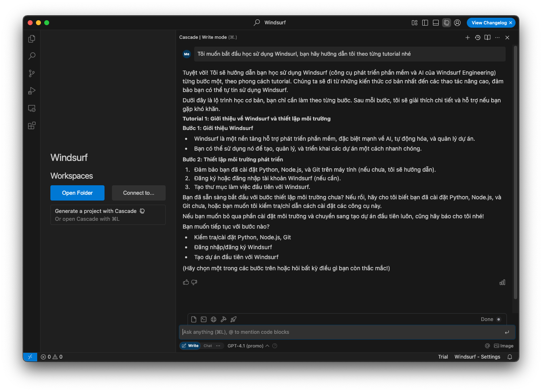Start a new Cascade conversation with plus icon
The image size is (542, 392).
click(468, 38)
